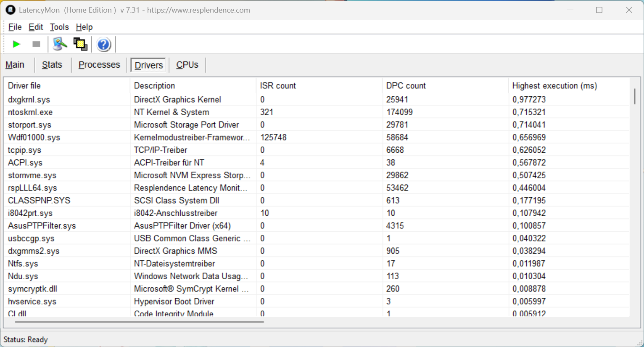Click the SCSI Class System Dll description
This screenshot has width=644, height=347.
177,201
